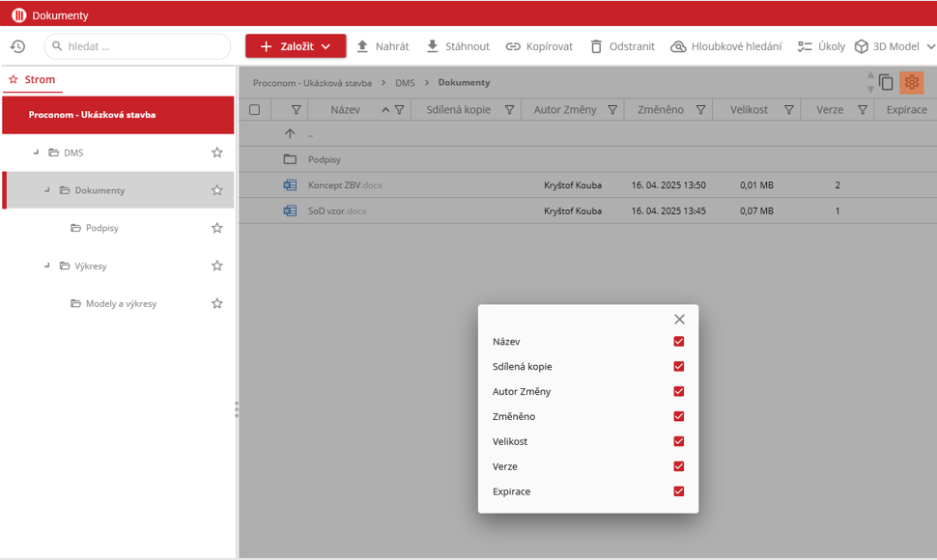Collapse the Výkresy tree node

click(46, 266)
